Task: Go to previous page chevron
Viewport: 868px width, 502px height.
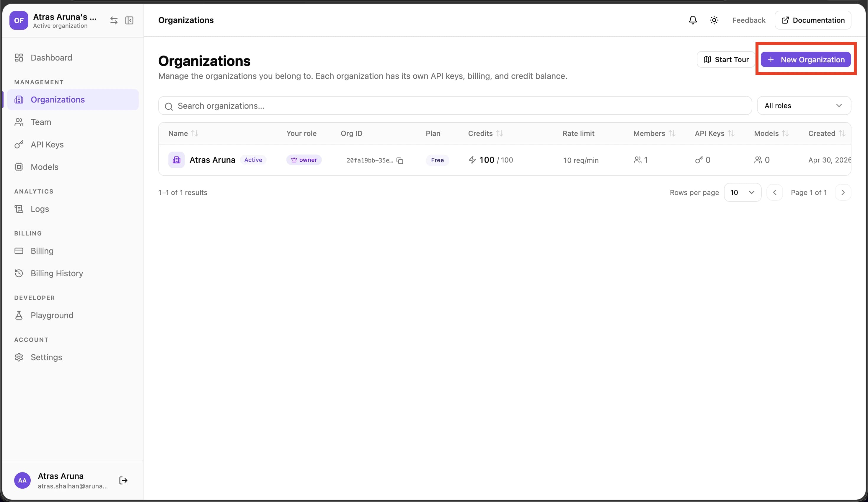Action: 775,192
